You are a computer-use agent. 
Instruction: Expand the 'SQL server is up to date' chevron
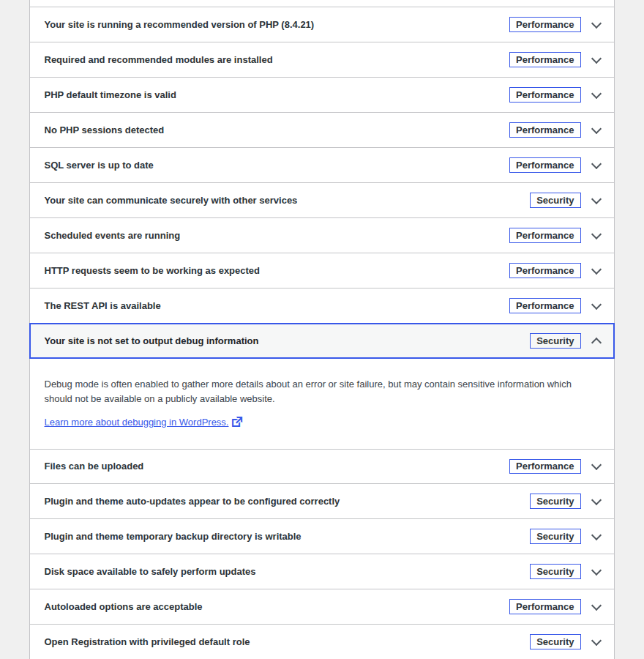(596, 166)
